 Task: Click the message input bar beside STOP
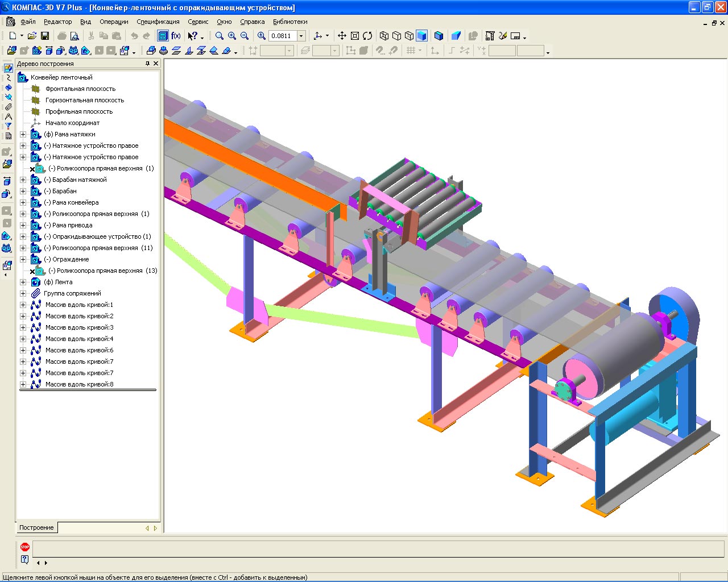[378, 548]
